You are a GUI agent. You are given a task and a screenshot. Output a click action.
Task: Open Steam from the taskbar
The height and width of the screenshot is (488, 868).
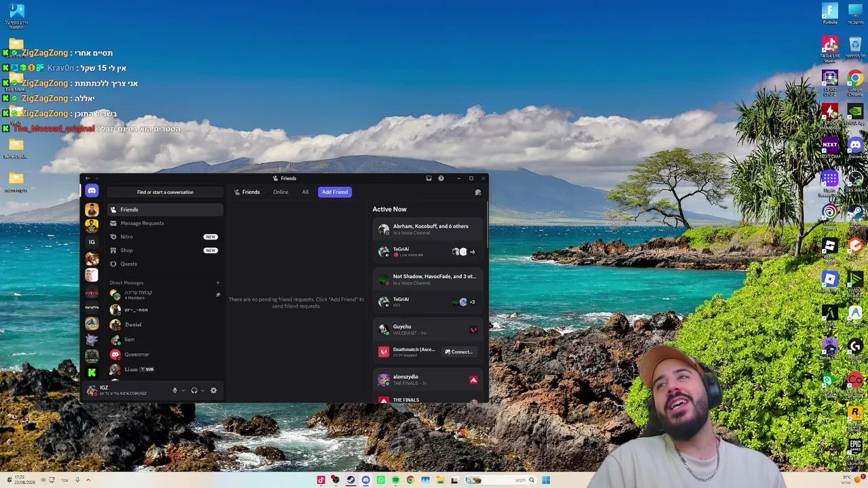pyautogui.click(x=351, y=480)
